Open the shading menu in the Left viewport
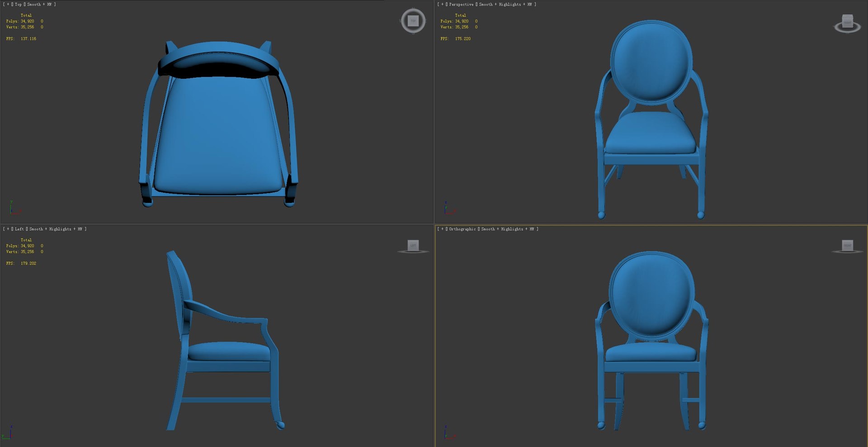The width and height of the screenshot is (868, 447). tap(56, 229)
